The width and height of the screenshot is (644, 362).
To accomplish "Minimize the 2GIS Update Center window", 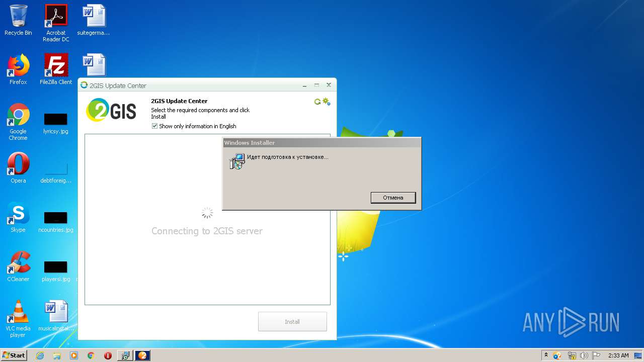I will (305, 85).
